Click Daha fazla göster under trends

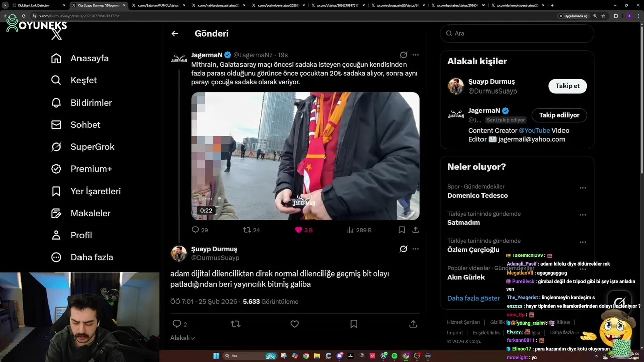[473, 298]
